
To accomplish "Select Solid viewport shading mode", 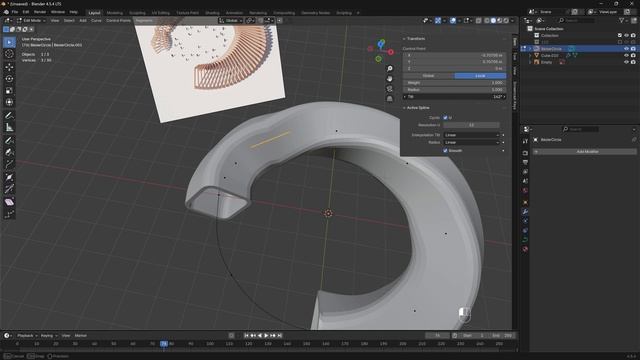I will coord(493,20).
